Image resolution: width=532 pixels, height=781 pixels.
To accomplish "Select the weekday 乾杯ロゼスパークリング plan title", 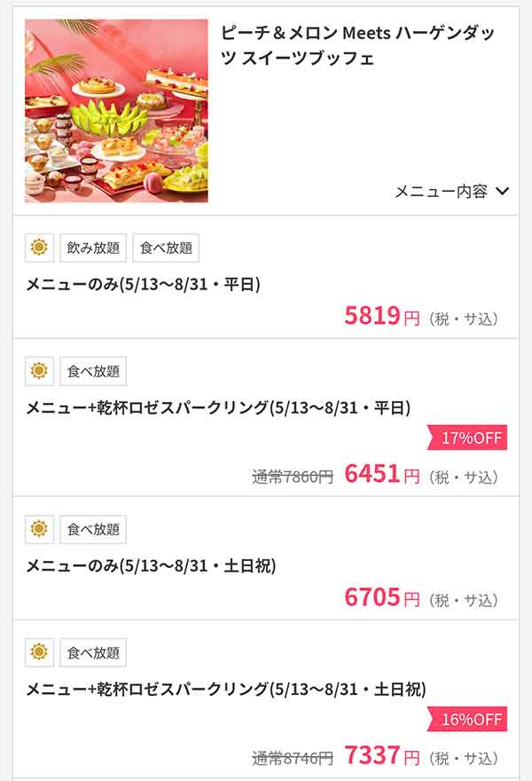I will click(218, 408).
